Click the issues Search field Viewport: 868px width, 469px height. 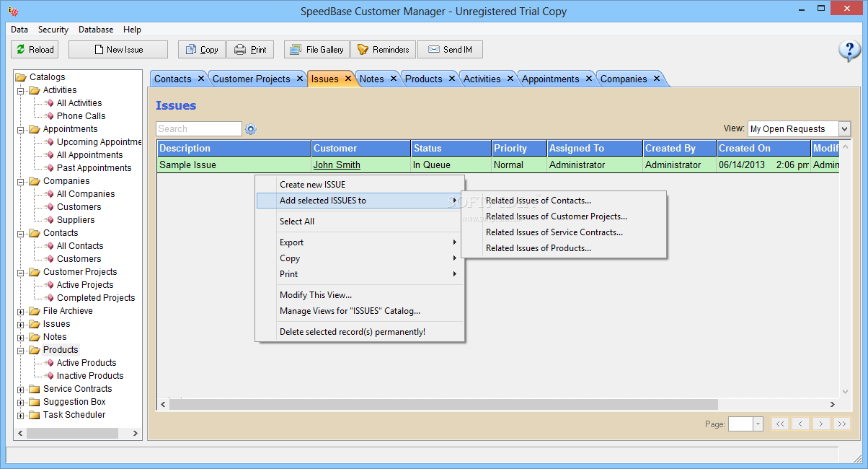[199, 128]
